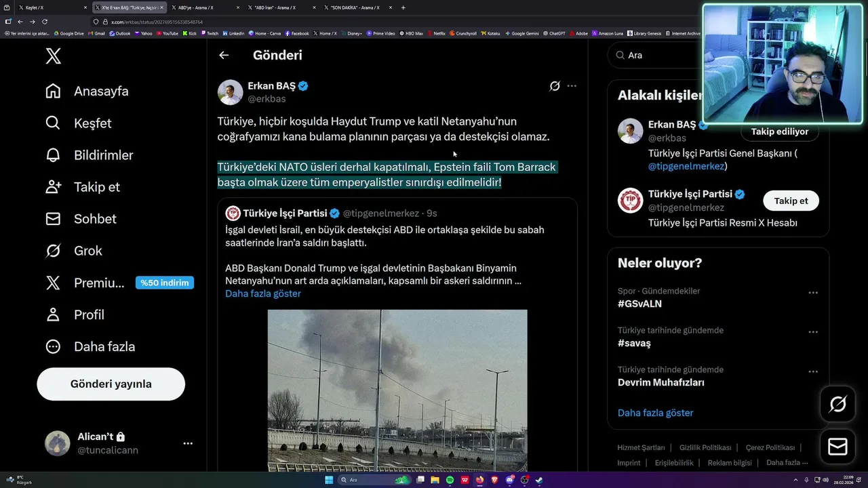This screenshot has height=488, width=868.
Task: Open options for the #GSvALN trend
Action: 813,293
